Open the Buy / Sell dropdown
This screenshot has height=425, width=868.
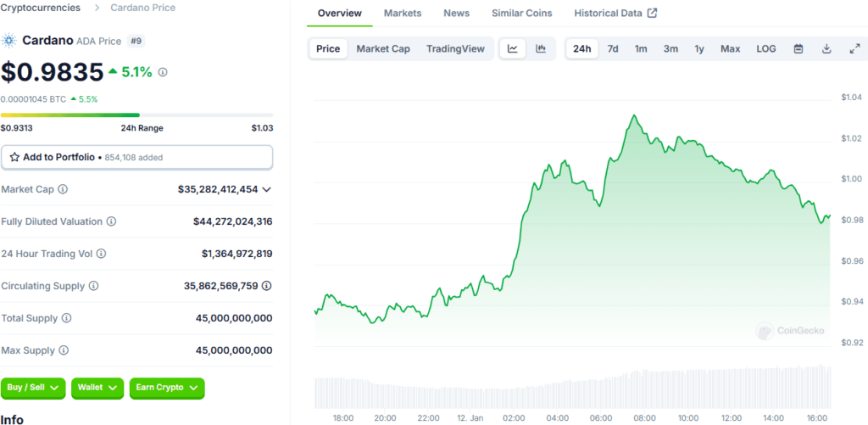33,388
